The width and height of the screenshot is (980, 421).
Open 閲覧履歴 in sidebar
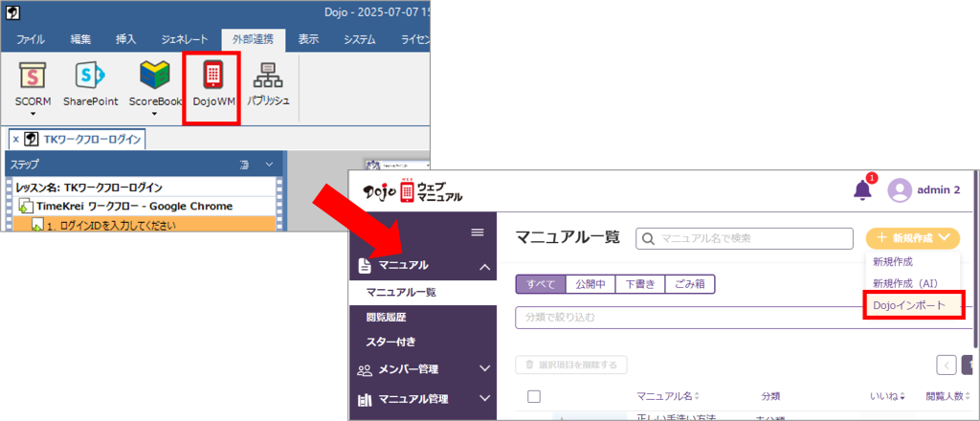tap(387, 318)
